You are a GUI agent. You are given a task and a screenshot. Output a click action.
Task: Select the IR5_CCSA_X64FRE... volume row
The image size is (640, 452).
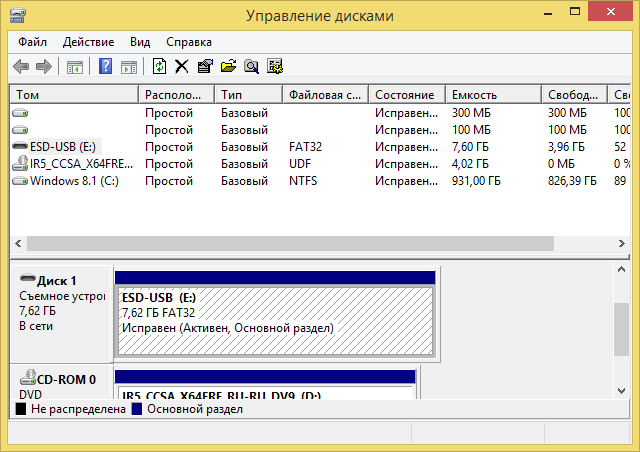320,164
